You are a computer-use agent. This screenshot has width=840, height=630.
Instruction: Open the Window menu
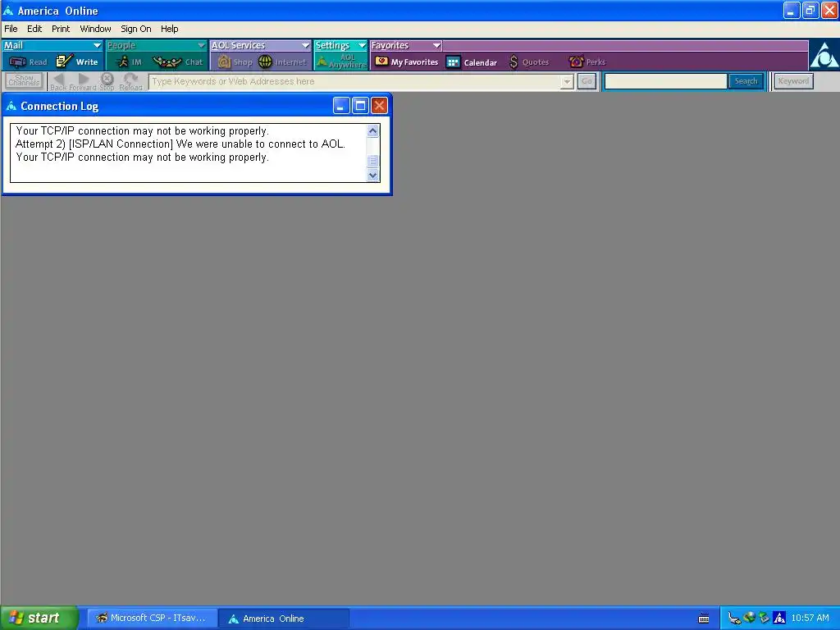coord(95,29)
